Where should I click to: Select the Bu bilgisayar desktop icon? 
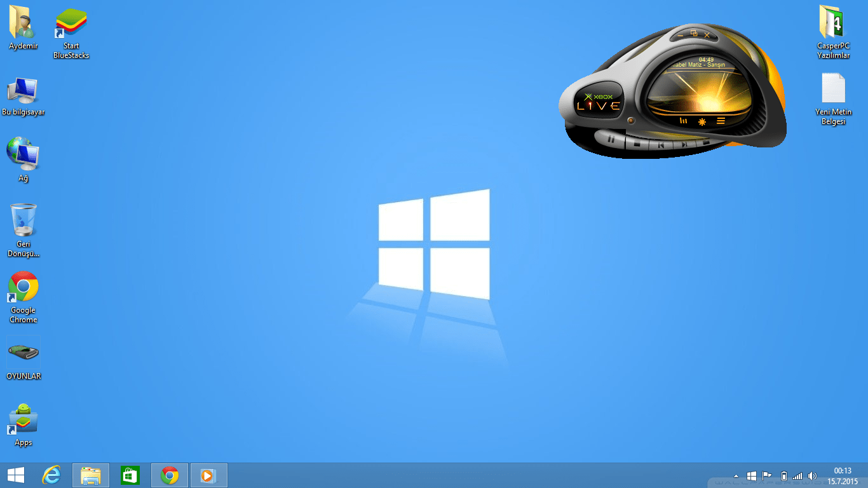24,97
